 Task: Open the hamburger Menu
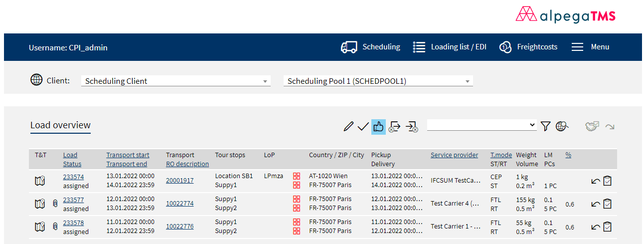pos(590,47)
